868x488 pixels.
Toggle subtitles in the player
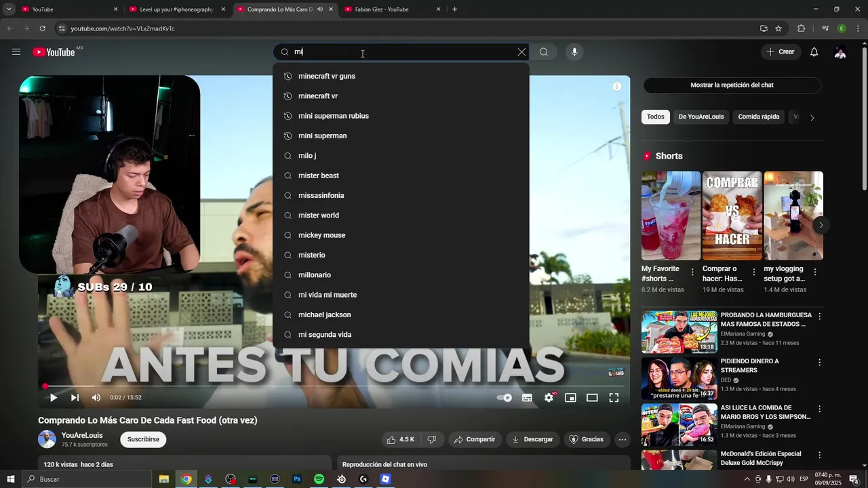[x=527, y=398]
